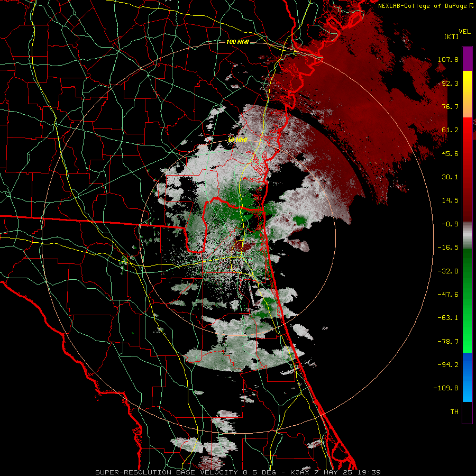Click the [KT] units label
This screenshot has width=476, height=476.
(x=452, y=36)
